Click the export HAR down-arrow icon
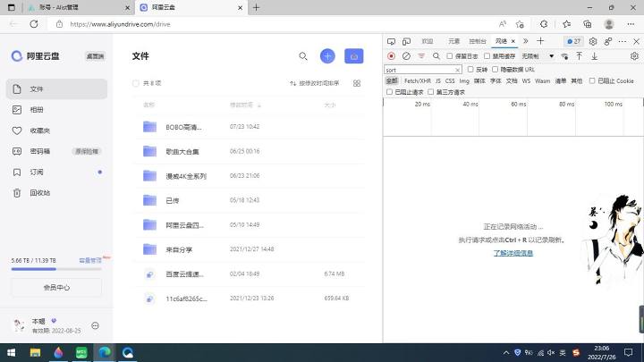This screenshot has height=362, width=644. (x=594, y=56)
